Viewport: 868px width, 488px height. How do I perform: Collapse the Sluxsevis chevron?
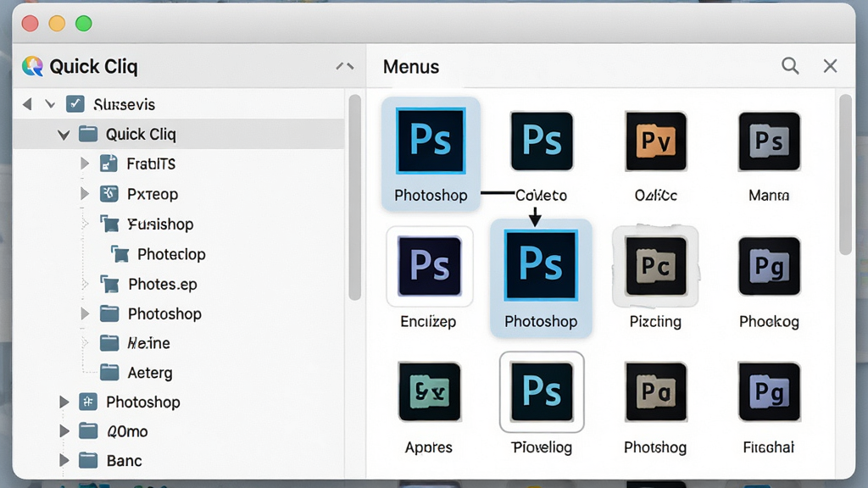[x=50, y=104]
